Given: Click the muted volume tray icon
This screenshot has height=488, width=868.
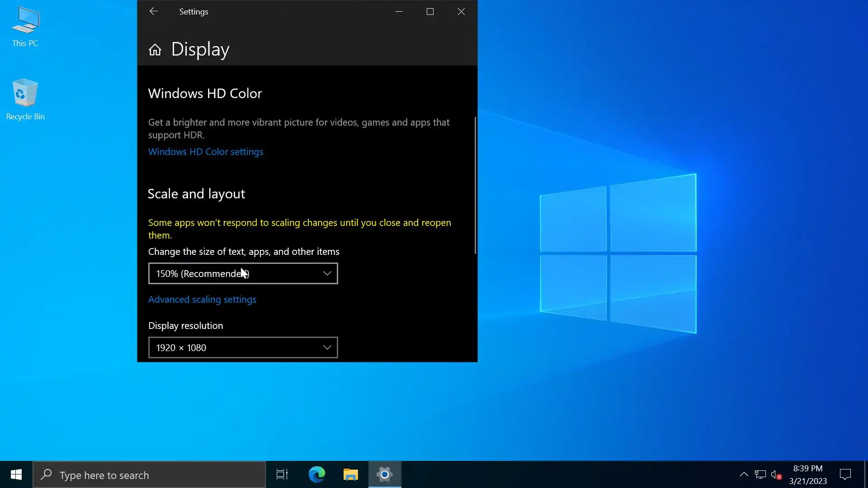Looking at the screenshot, I should 776,475.
